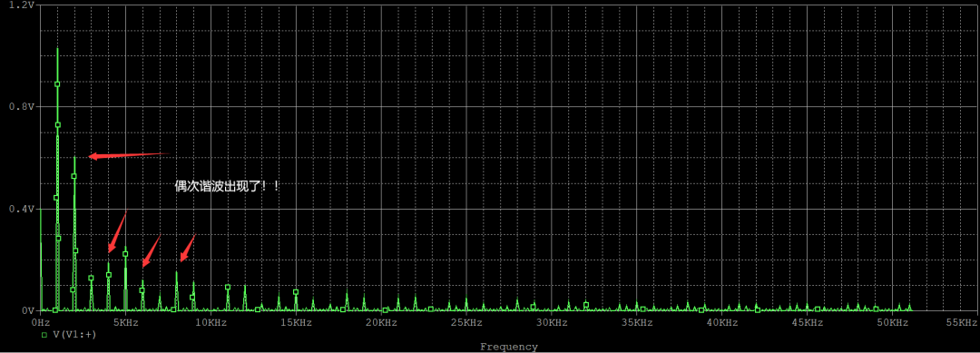Click the second harmonic peak tip near 0.6V
The width and height of the screenshot is (980, 353).
click(74, 157)
